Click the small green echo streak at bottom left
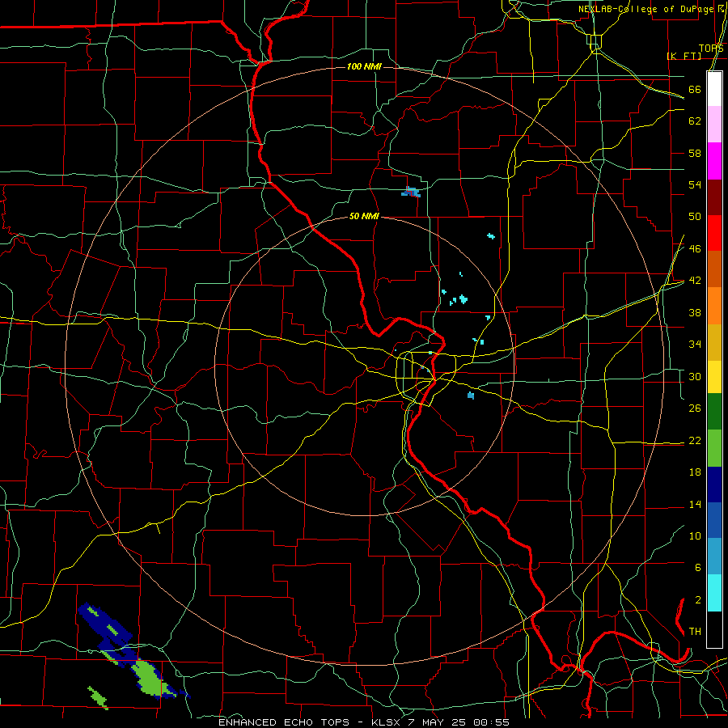The height and width of the screenshot is (728, 728). coord(98,698)
